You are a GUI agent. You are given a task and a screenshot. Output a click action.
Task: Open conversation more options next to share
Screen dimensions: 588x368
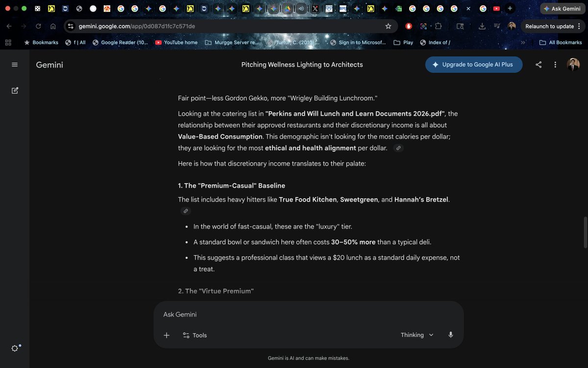(555, 65)
